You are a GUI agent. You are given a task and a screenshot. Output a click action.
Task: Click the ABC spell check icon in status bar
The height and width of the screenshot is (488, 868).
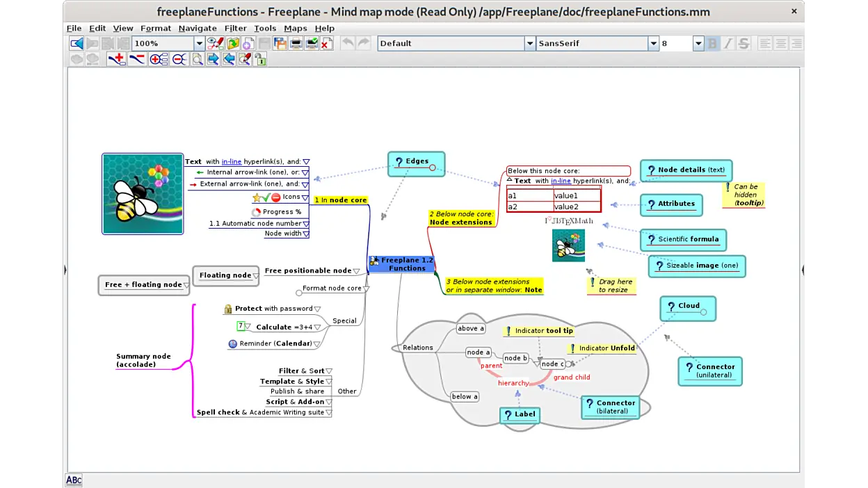74,480
